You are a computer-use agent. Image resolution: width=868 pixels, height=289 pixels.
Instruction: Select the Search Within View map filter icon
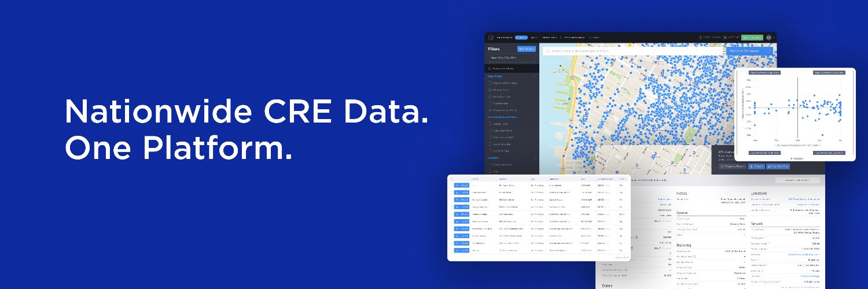point(490,83)
